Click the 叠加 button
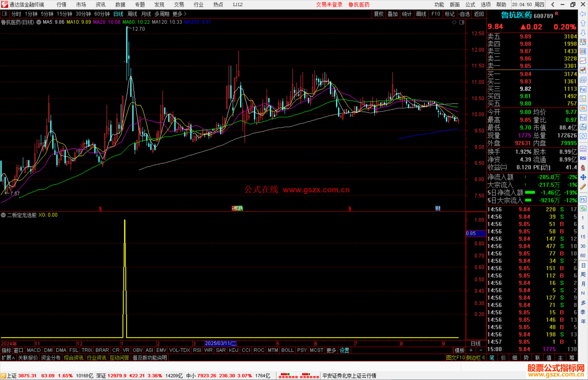The width and height of the screenshot is (588, 380). click(393, 14)
